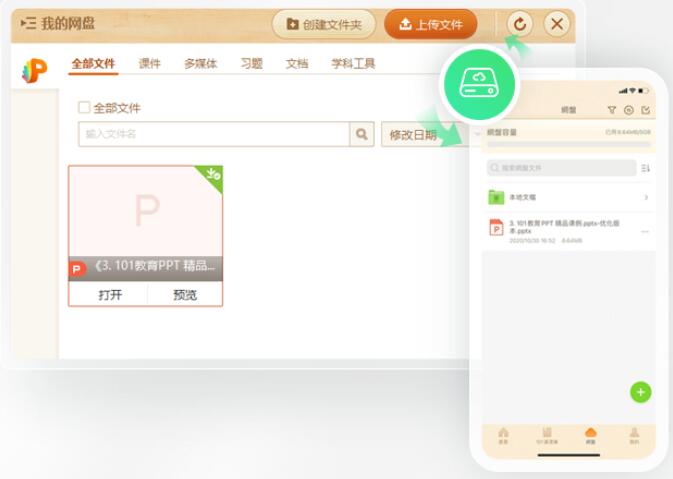Tap the multi-select checkbox icon on phone header

click(645, 110)
